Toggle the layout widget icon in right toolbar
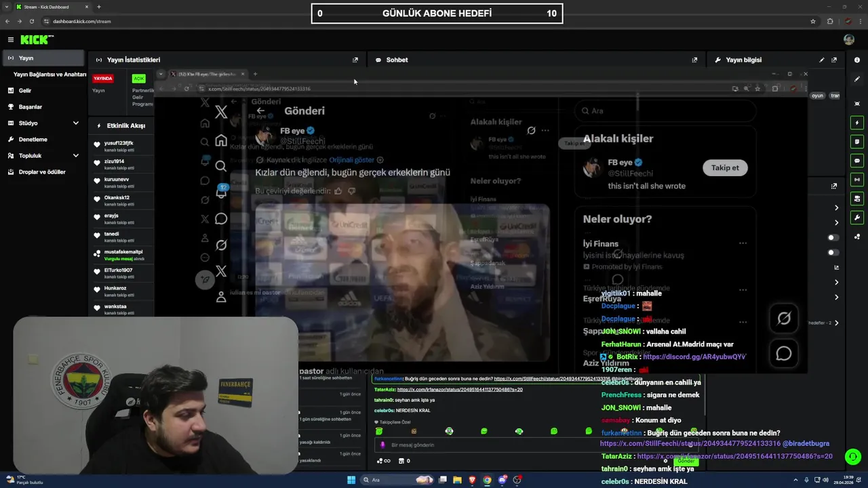This screenshot has width=868, height=488. (x=857, y=199)
